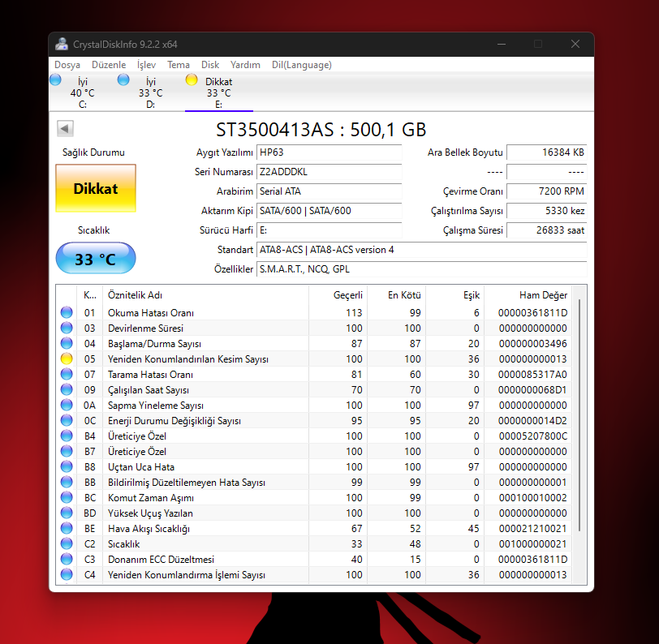Click the blue status orb for drive C:
Viewport: 659px width, 644px height.
55,79
